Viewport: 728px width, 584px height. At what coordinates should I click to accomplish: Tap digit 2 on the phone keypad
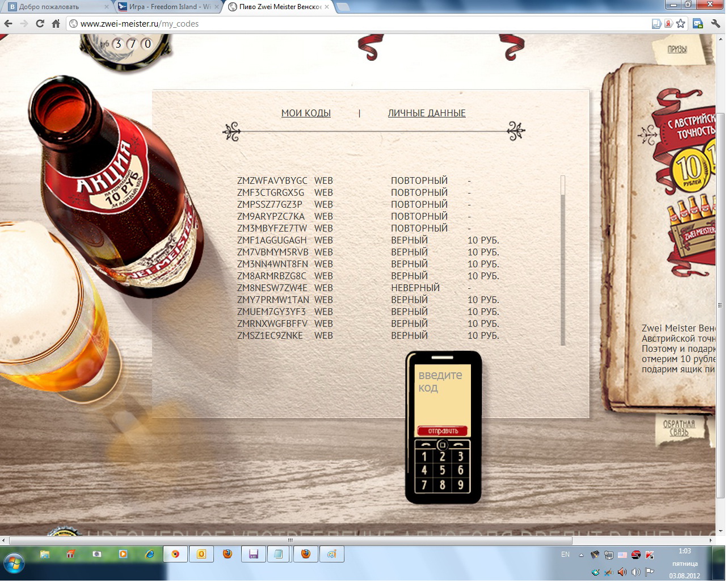pos(443,456)
